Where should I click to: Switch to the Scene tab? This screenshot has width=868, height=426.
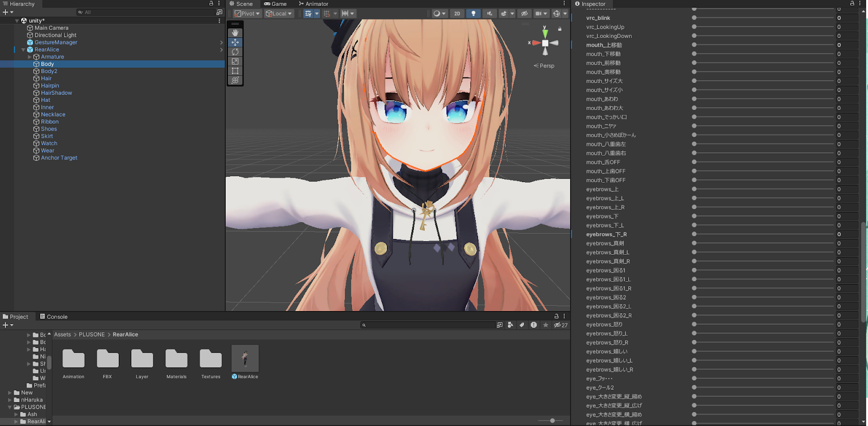pos(241,4)
